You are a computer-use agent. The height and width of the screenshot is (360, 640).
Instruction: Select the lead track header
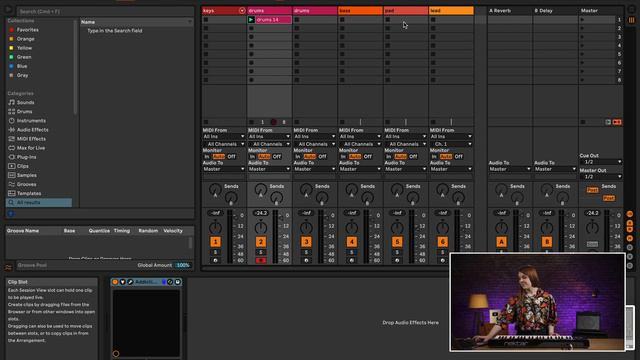coord(451,11)
